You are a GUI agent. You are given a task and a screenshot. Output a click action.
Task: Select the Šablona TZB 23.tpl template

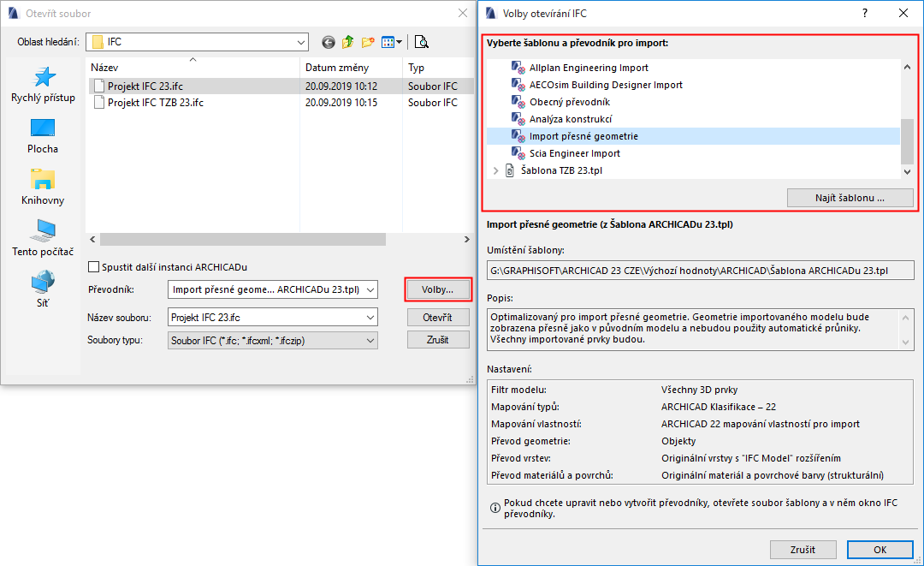pos(561,170)
